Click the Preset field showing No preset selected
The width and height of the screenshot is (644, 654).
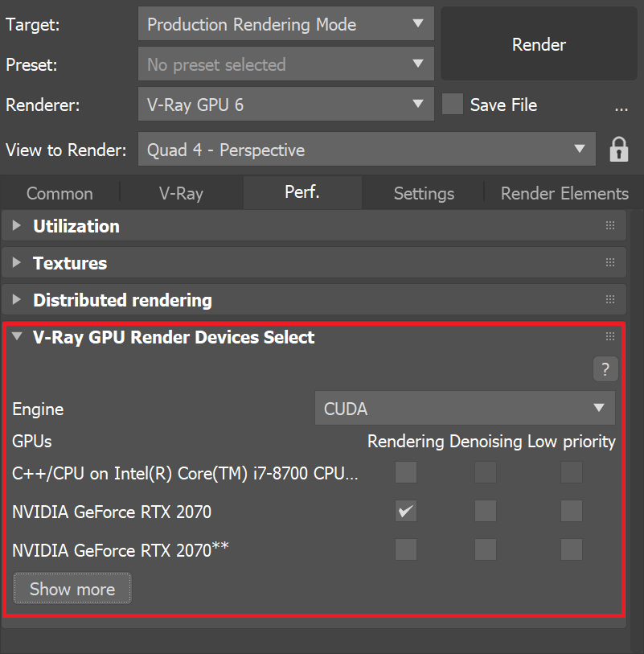(285, 64)
